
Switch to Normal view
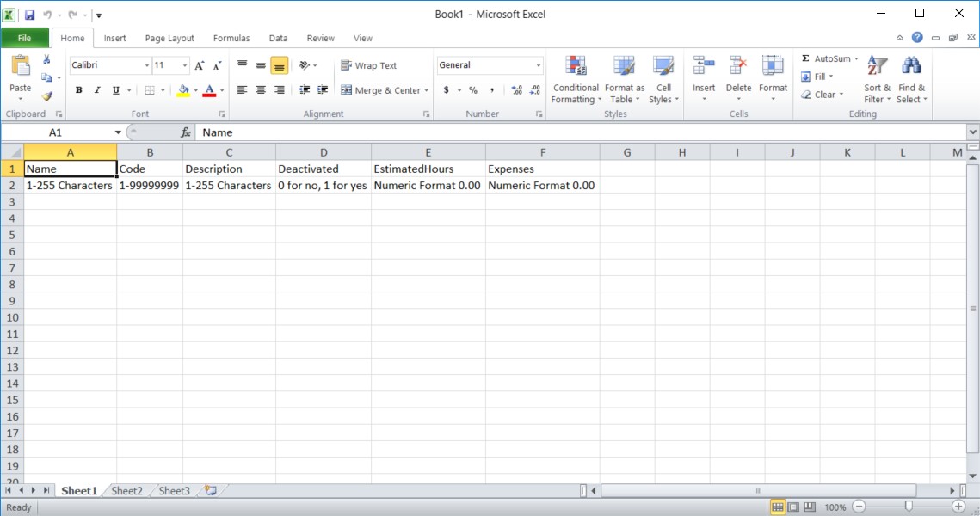point(777,507)
